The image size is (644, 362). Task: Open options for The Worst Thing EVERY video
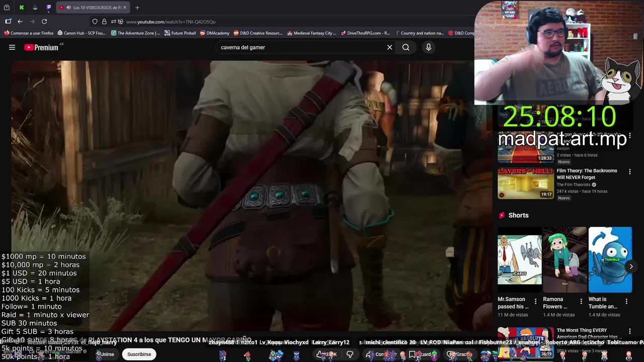pos(629,332)
